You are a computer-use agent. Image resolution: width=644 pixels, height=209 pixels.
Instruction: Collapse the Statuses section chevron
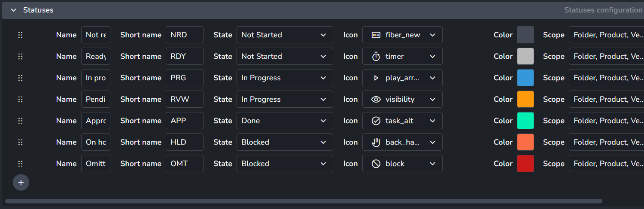14,10
